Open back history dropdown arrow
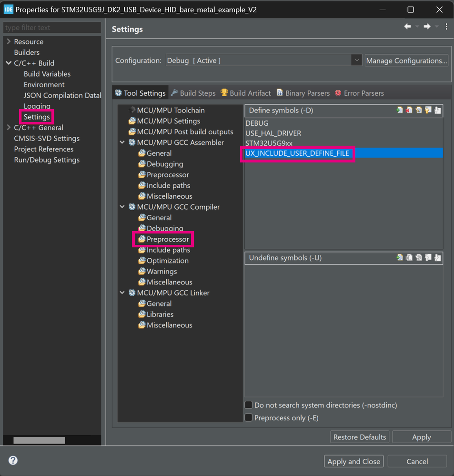The image size is (454, 476). (x=417, y=27)
